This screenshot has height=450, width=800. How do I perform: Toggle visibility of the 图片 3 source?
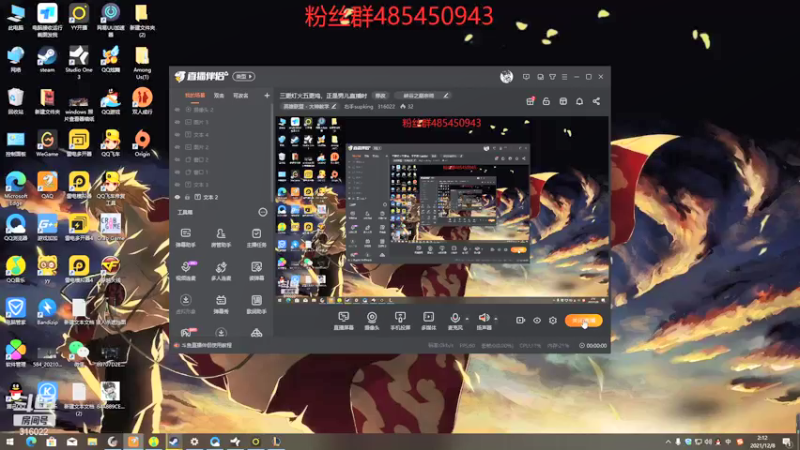177,122
